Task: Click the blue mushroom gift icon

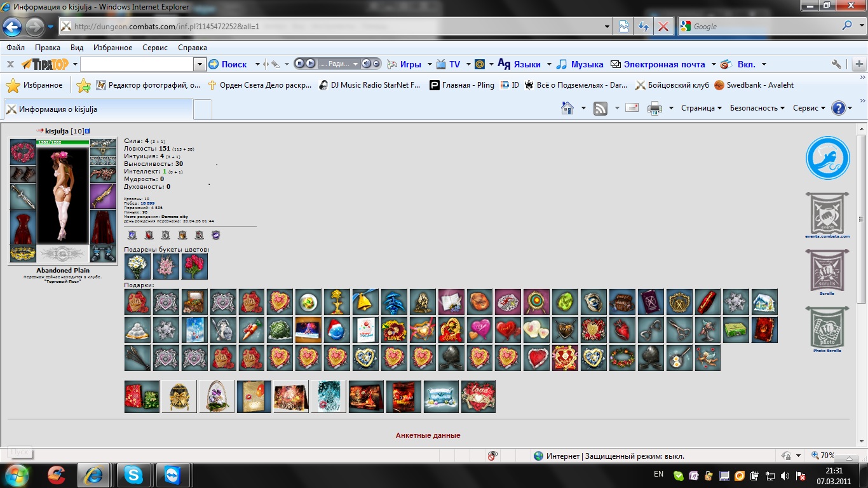Action: pos(394,302)
